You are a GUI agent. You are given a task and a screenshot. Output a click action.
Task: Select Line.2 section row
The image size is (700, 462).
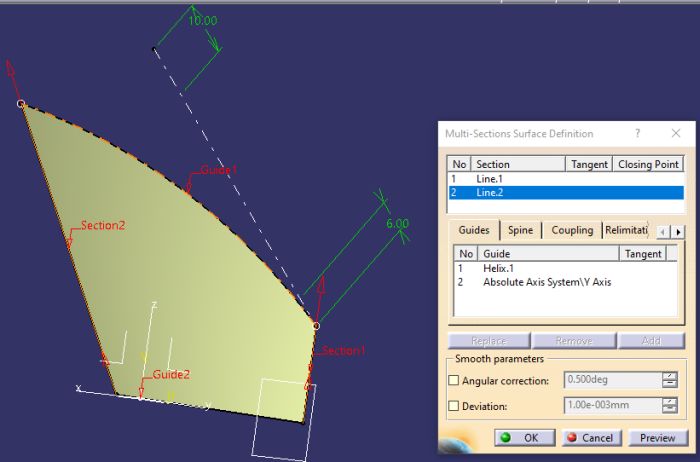click(492, 192)
